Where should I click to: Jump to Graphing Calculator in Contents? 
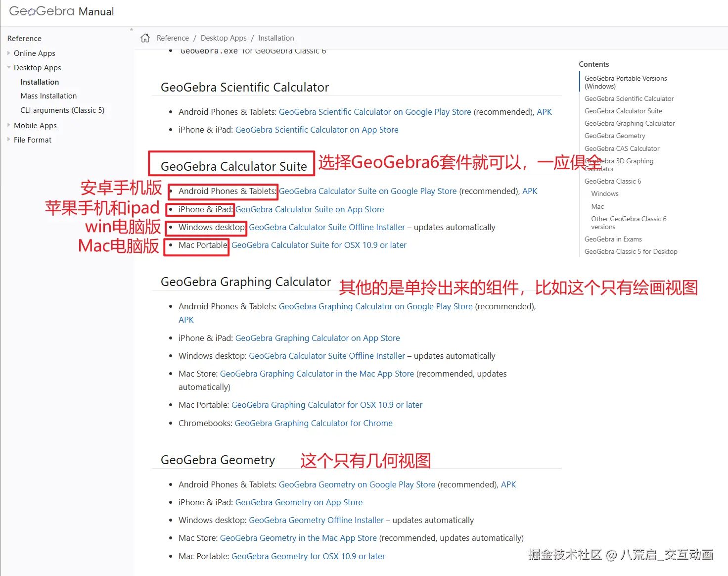click(x=630, y=123)
